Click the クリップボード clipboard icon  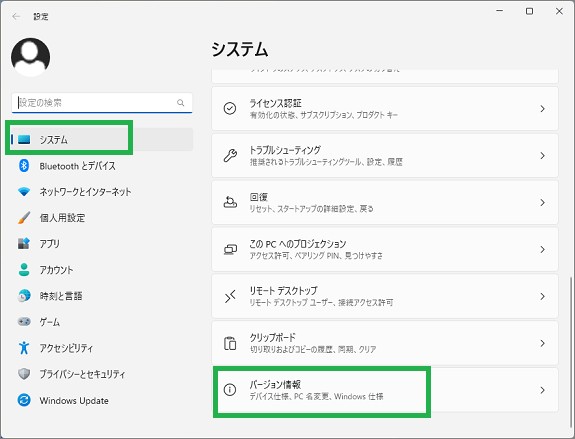pyautogui.click(x=230, y=343)
